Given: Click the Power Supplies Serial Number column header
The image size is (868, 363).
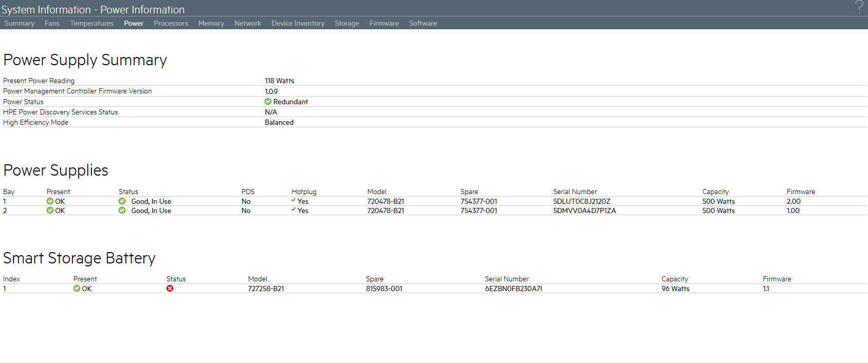Looking at the screenshot, I should pyautogui.click(x=575, y=192).
